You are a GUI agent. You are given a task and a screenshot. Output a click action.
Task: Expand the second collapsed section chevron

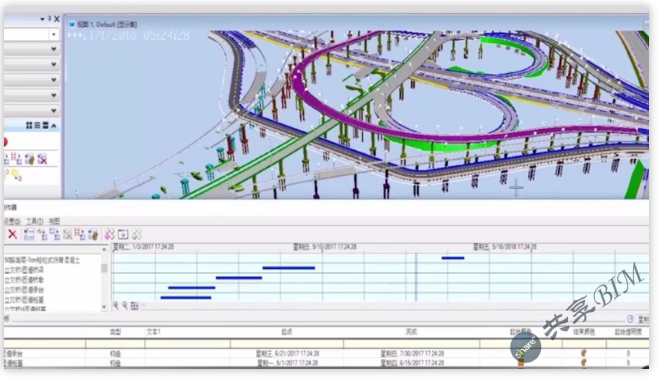[x=54, y=65]
